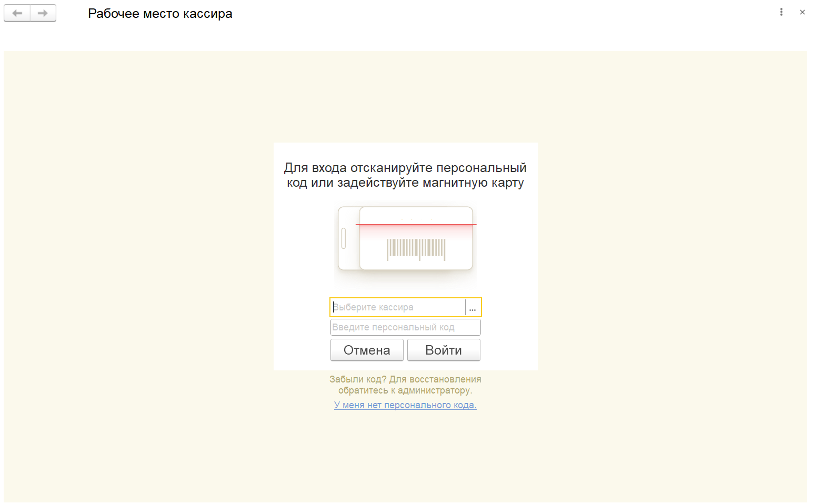Viewport: 813px width, 504px height.
Task: Click the Рабочее место кассира title text
Action: click(x=160, y=14)
